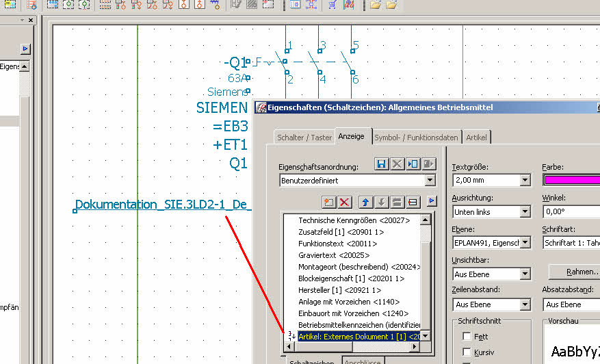This screenshot has height=364, width=600.
Task: Select 'Einbauort mit Vorzeichen <1240>' in the list
Action: coord(353,313)
